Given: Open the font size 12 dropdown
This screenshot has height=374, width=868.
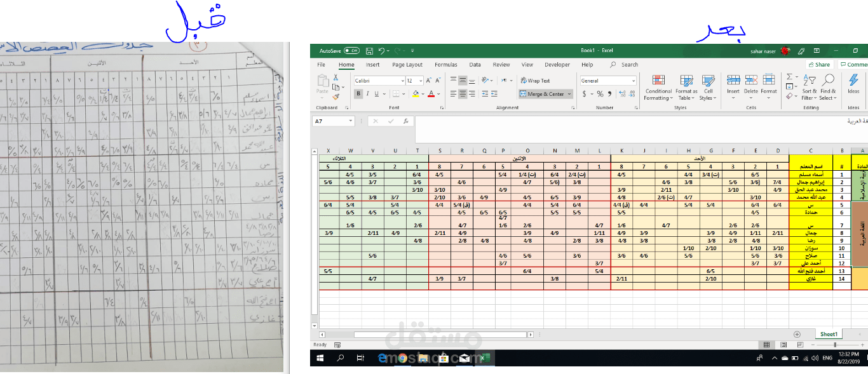Looking at the screenshot, I should 421,81.
